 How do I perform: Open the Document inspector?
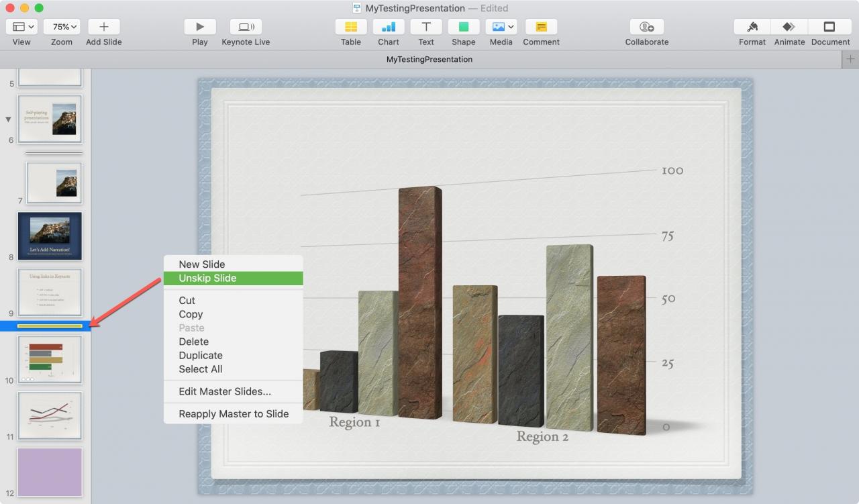[829, 27]
